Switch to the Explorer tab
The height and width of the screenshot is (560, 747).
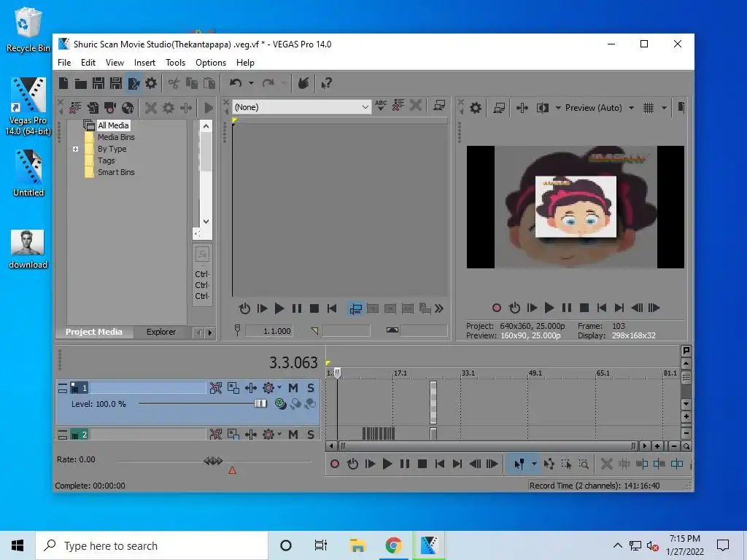161,332
